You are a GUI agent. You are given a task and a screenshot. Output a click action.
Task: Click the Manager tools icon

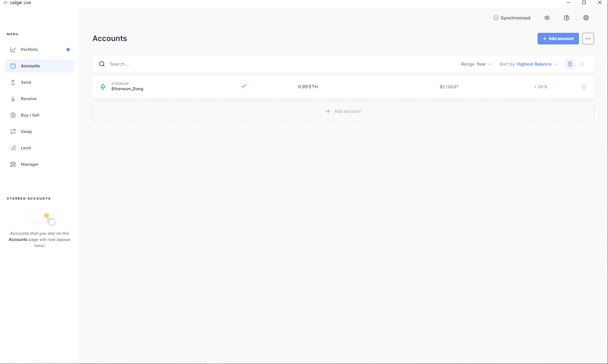pos(13,164)
